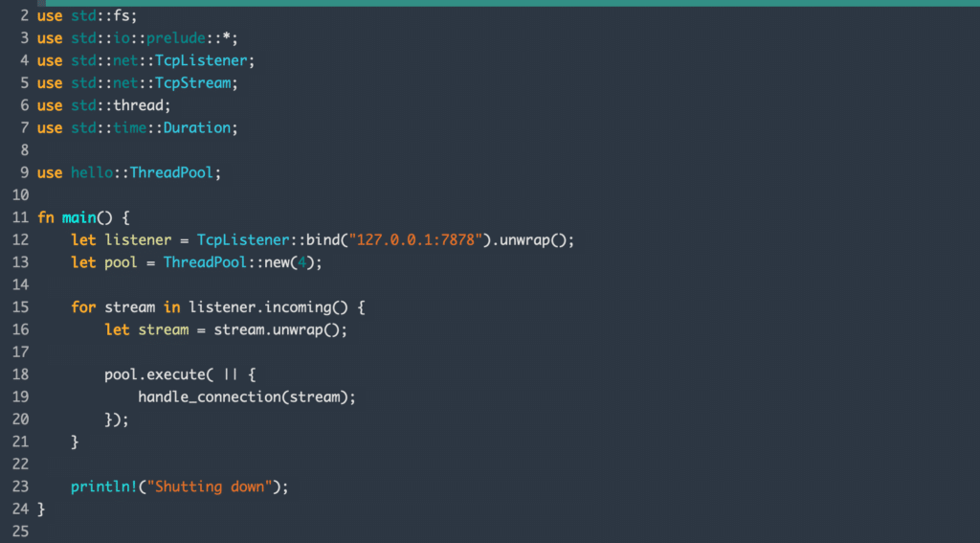Screen dimensions: 980x543
Task: Click Duration in the std::time import
Action: tap(197, 128)
